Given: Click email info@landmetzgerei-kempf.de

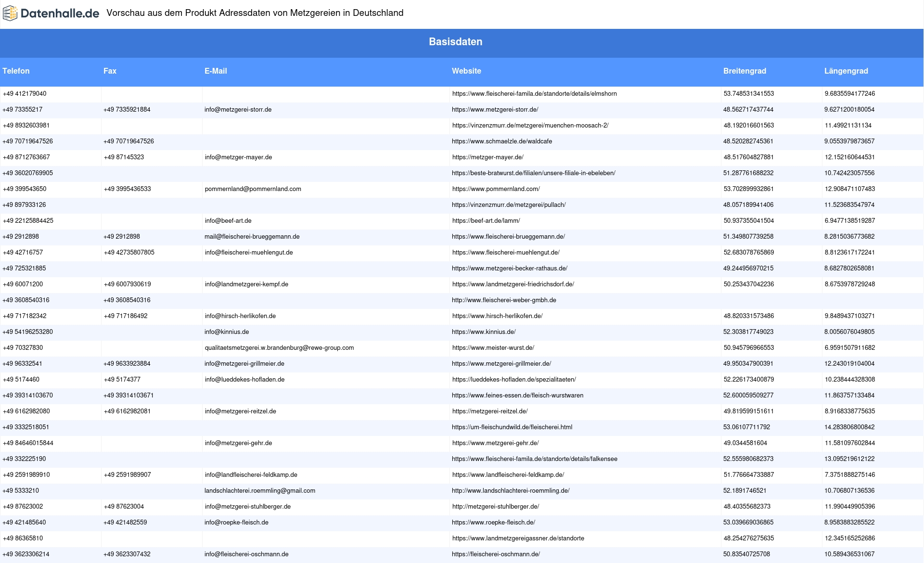Looking at the screenshot, I should pos(246,284).
